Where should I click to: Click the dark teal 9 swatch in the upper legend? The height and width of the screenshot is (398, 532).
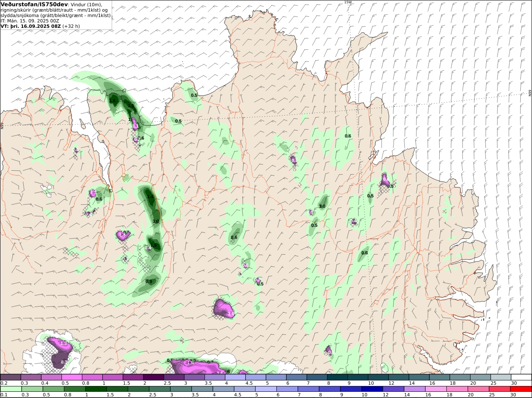[358, 377]
